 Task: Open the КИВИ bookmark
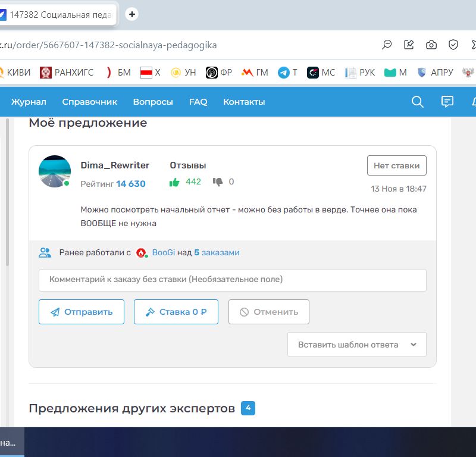[x=14, y=73]
